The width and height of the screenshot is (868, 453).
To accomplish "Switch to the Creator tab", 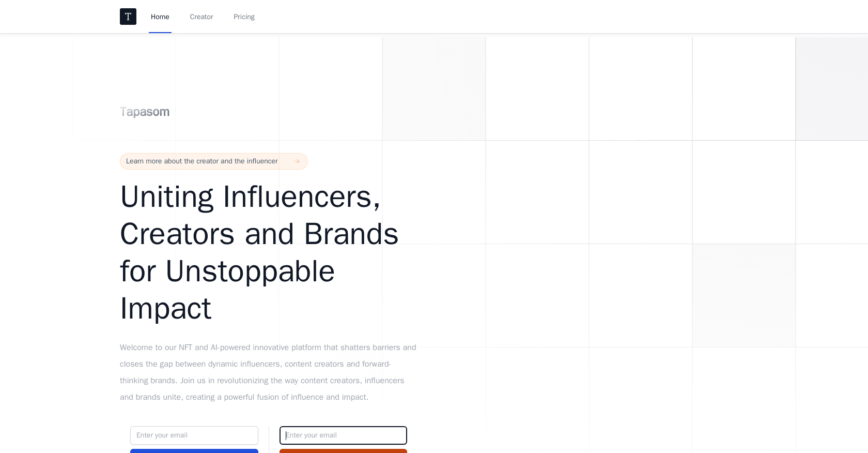I will [x=202, y=17].
